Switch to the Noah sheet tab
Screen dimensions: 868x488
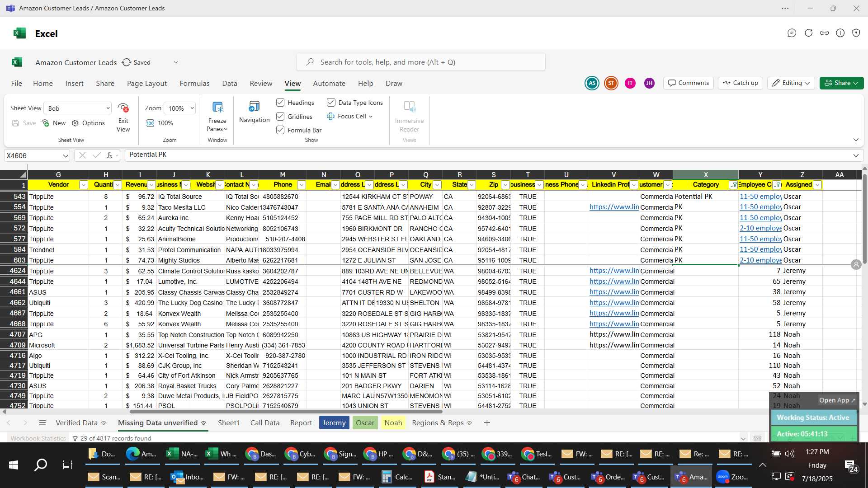[x=393, y=423]
